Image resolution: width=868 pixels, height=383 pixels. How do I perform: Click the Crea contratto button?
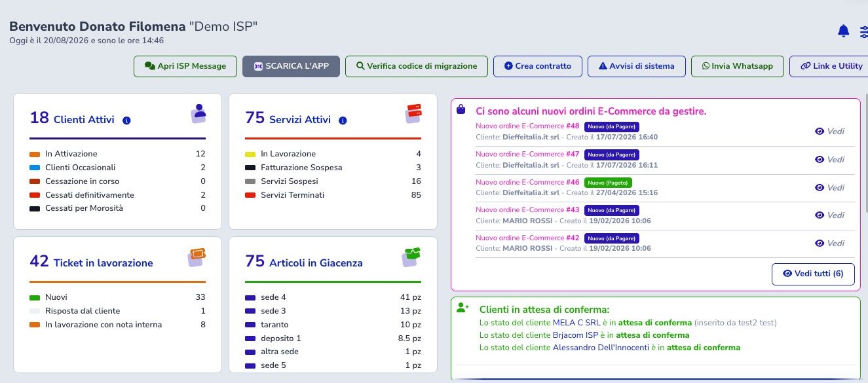(537, 66)
